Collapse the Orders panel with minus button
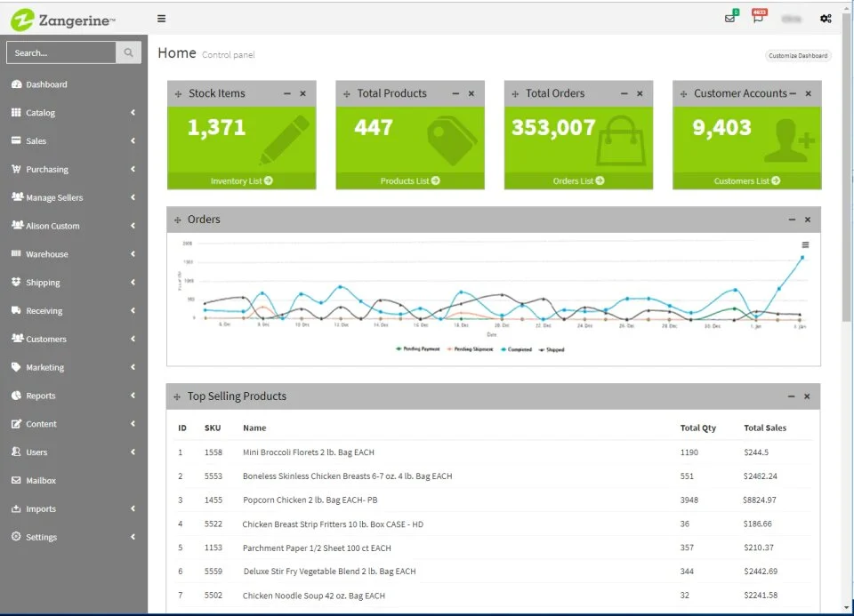Screen dimensions: 854x616 792,220
